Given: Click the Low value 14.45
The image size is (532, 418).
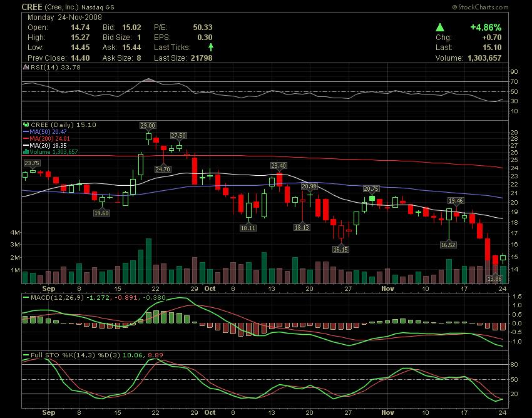Looking at the screenshot, I should click(x=80, y=48).
